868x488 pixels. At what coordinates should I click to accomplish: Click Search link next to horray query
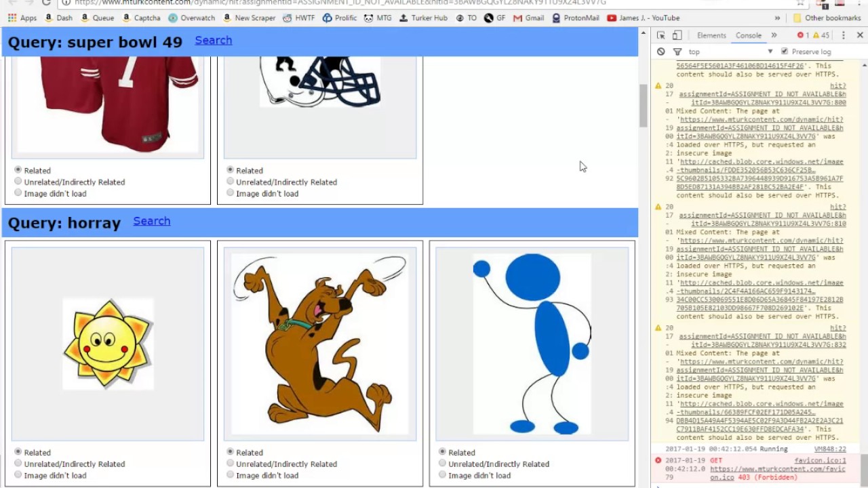click(152, 222)
